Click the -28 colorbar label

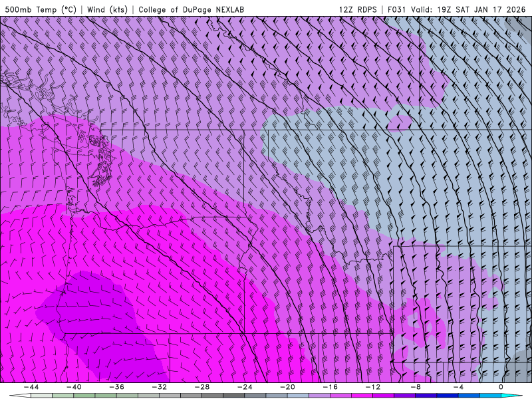pos(202,387)
